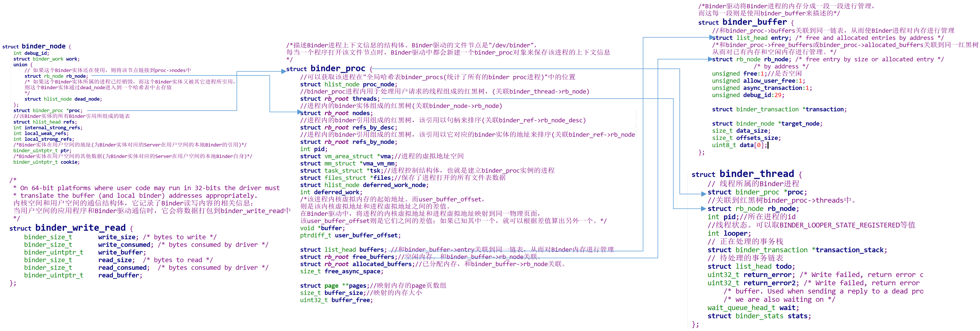Click 'struct binder_node *target_node;' line
This screenshot has height=331, width=980.
(x=767, y=124)
